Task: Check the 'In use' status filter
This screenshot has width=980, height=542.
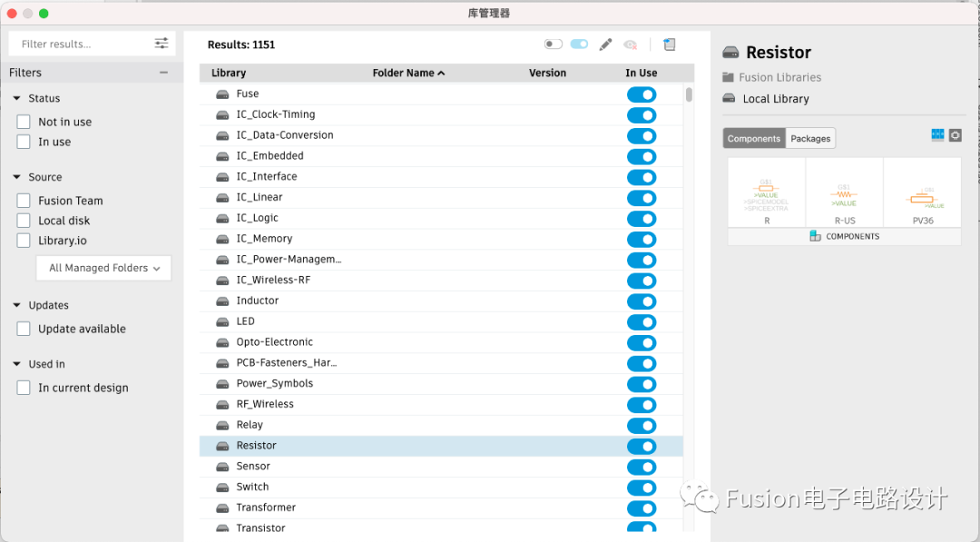Action: [x=24, y=142]
